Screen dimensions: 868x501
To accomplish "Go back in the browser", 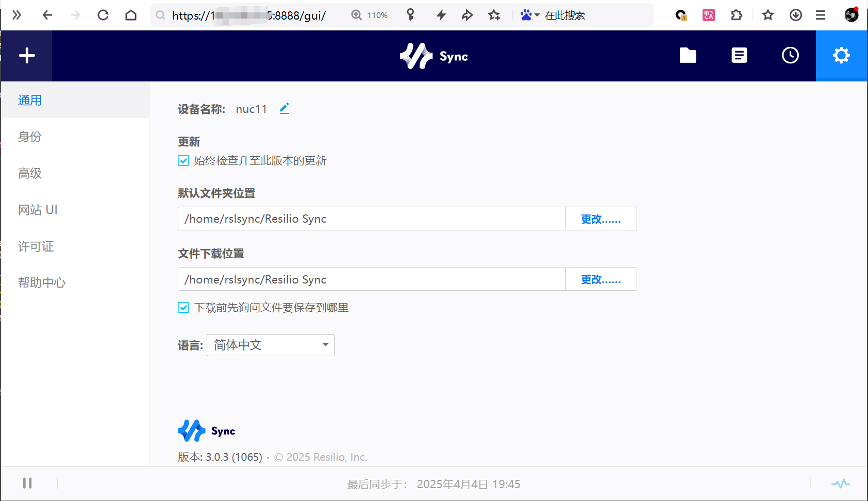I will (x=47, y=15).
